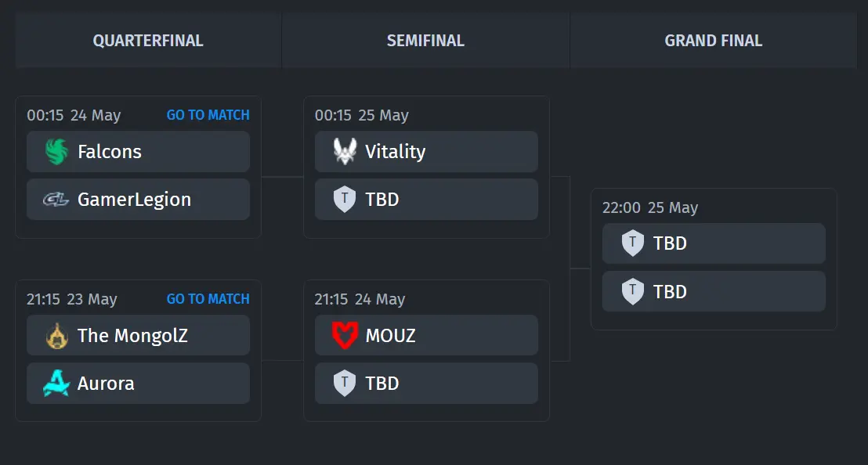
Task: Open Falcons vs GamerLegion Go To Match link
Action: (x=208, y=115)
